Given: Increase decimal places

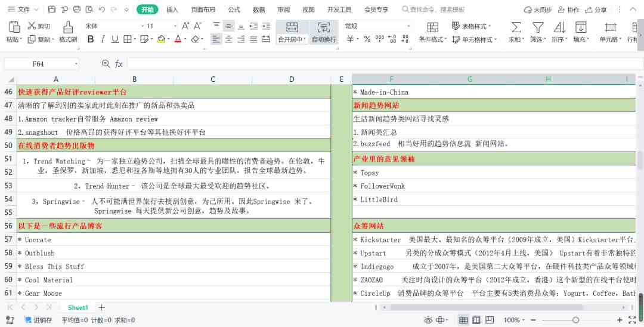Looking at the screenshot, I should (x=392, y=39).
